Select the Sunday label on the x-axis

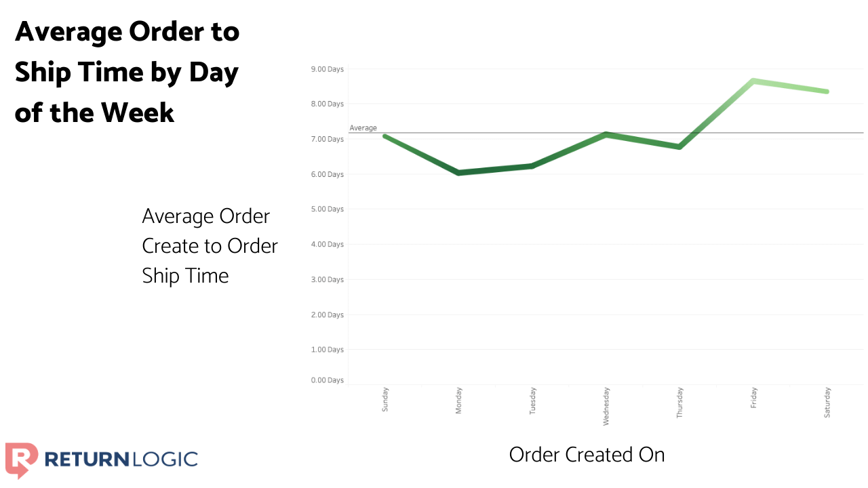tap(385, 400)
